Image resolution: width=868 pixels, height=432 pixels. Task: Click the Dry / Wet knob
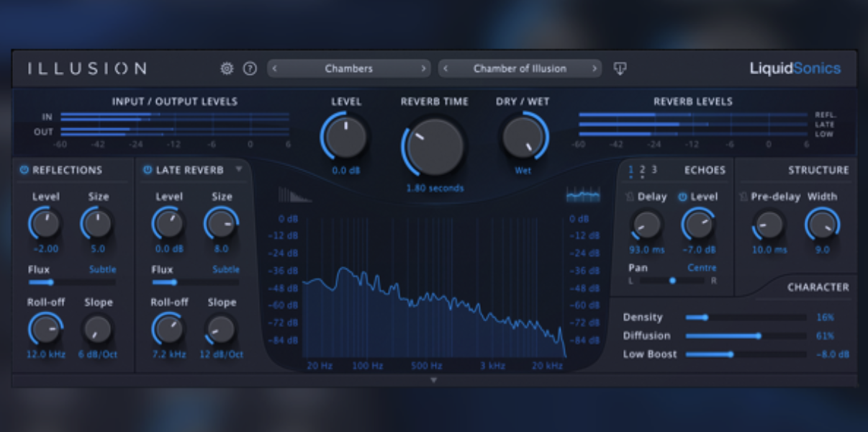(523, 138)
